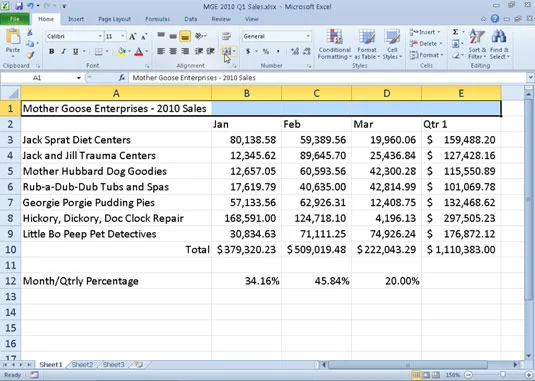The image size is (535, 381).
Task: Switch to Normal view in status bar
Action: pyautogui.click(x=416, y=375)
